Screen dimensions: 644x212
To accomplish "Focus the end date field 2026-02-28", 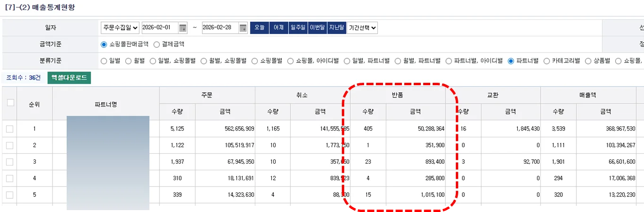I will (x=220, y=28).
